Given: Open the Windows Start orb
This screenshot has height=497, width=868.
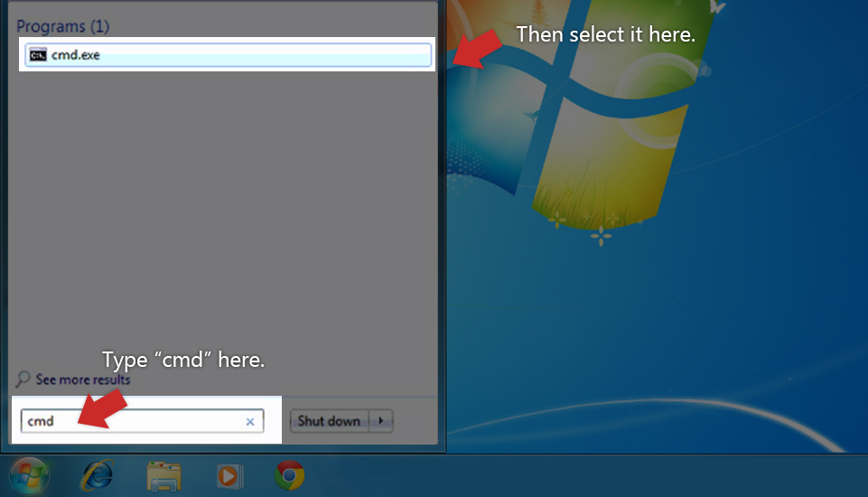Looking at the screenshot, I should click(29, 475).
